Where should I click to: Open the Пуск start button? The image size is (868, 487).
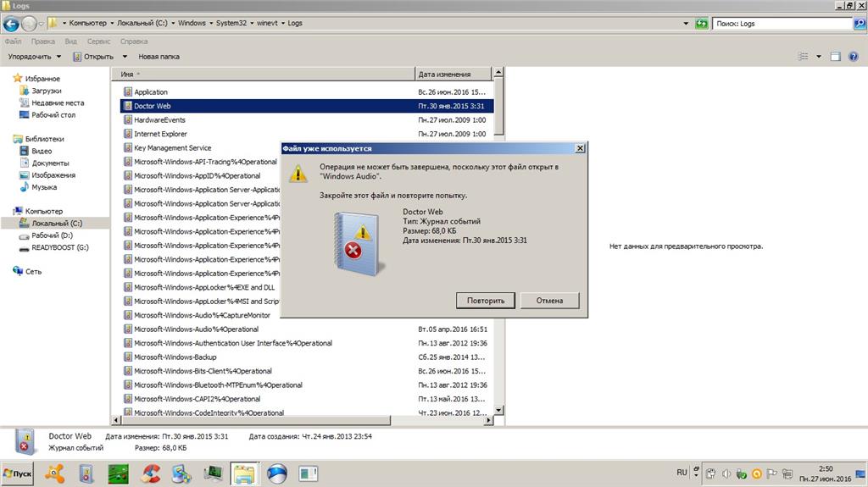[x=17, y=473]
